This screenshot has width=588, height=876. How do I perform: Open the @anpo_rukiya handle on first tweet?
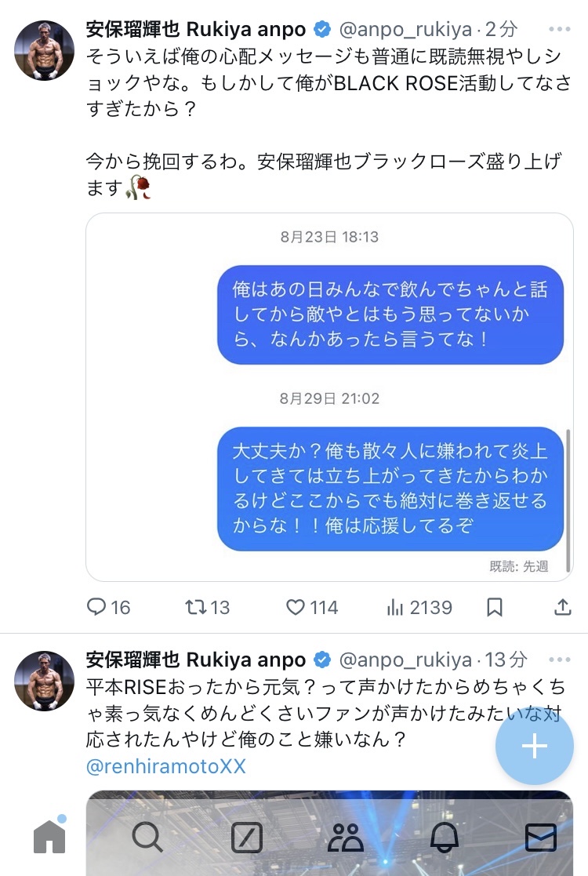(405, 30)
